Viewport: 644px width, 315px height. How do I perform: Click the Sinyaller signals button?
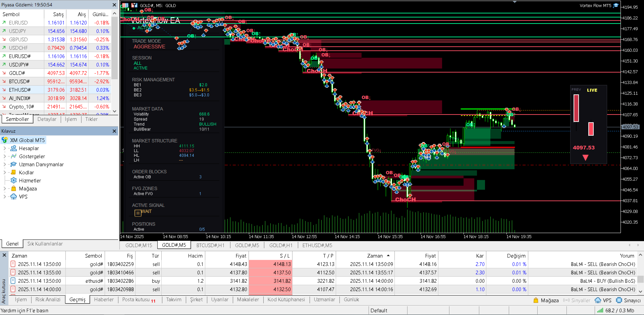click(x=577, y=300)
